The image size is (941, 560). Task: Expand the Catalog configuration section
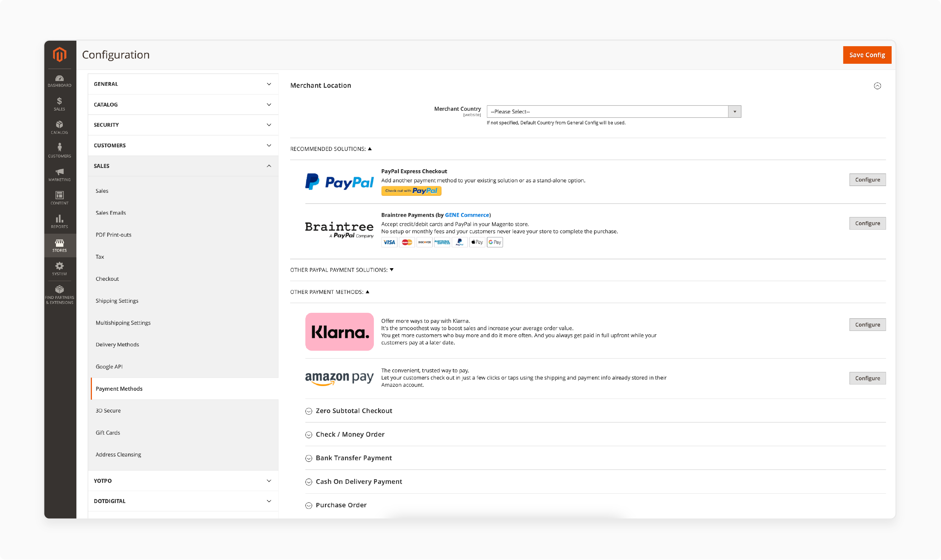pyautogui.click(x=183, y=104)
